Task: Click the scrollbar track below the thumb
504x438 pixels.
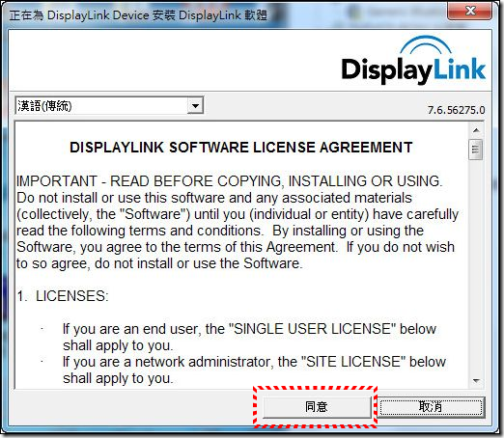Action: [x=476, y=267]
